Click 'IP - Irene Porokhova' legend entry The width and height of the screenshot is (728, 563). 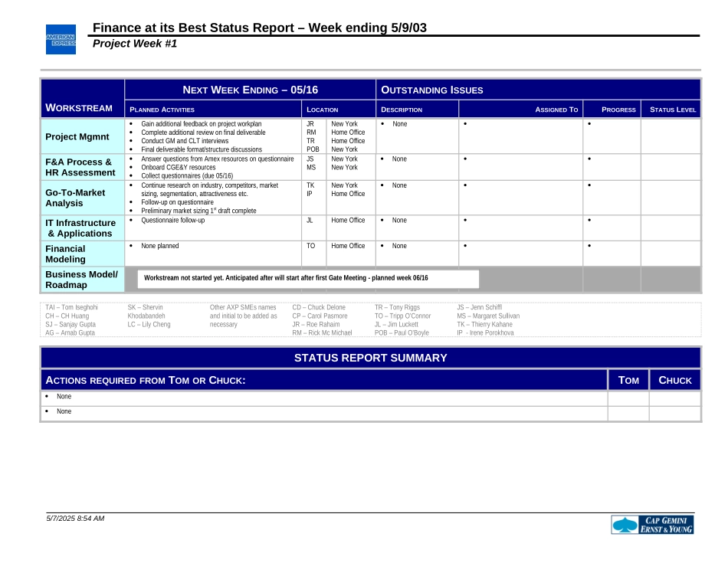pos(486,332)
